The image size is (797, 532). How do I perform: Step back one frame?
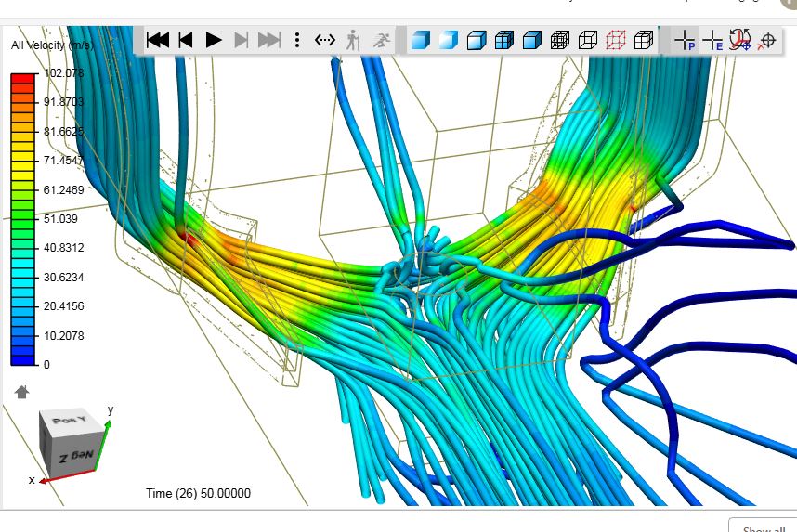[x=185, y=40]
